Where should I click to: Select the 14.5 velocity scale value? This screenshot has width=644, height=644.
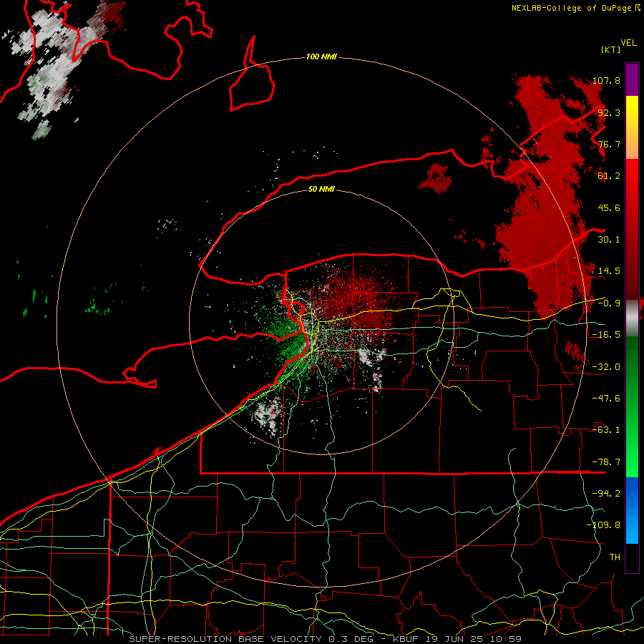coord(609,271)
